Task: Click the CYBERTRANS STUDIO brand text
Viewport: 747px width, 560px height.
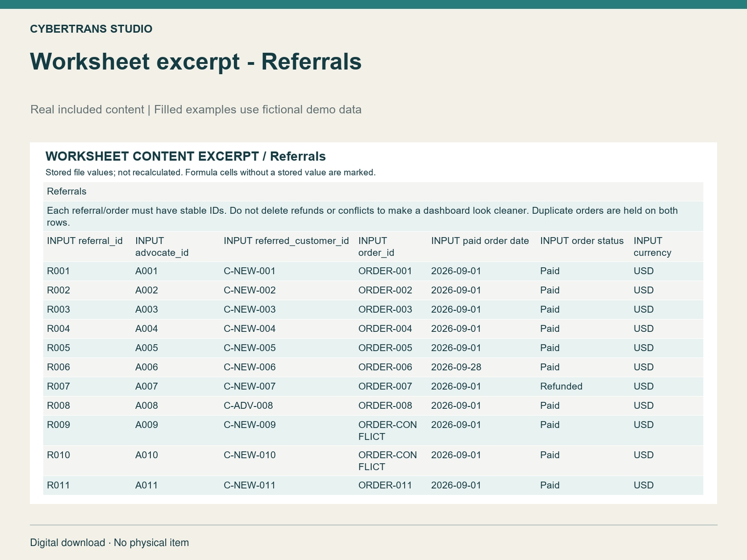Action: tap(91, 29)
